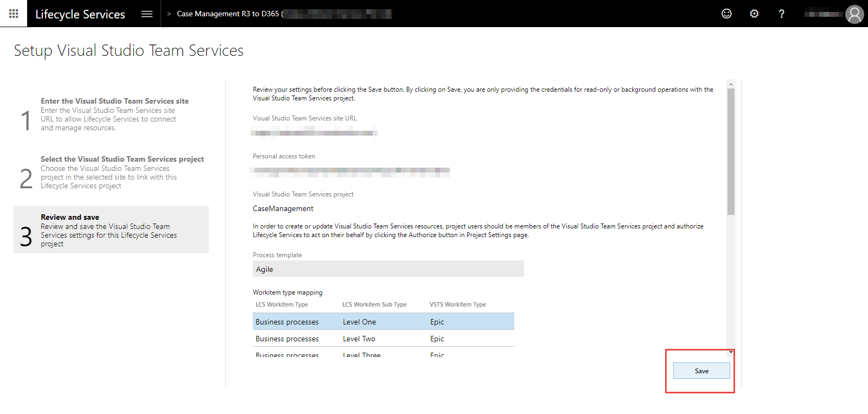Click the Level One sub type cell
The image size is (868, 414).
[359, 322]
